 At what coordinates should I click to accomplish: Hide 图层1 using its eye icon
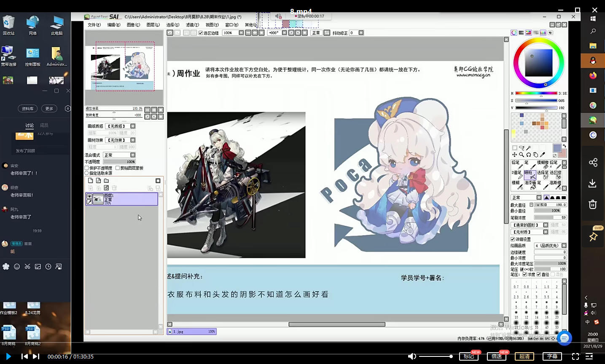click(89, 196)
